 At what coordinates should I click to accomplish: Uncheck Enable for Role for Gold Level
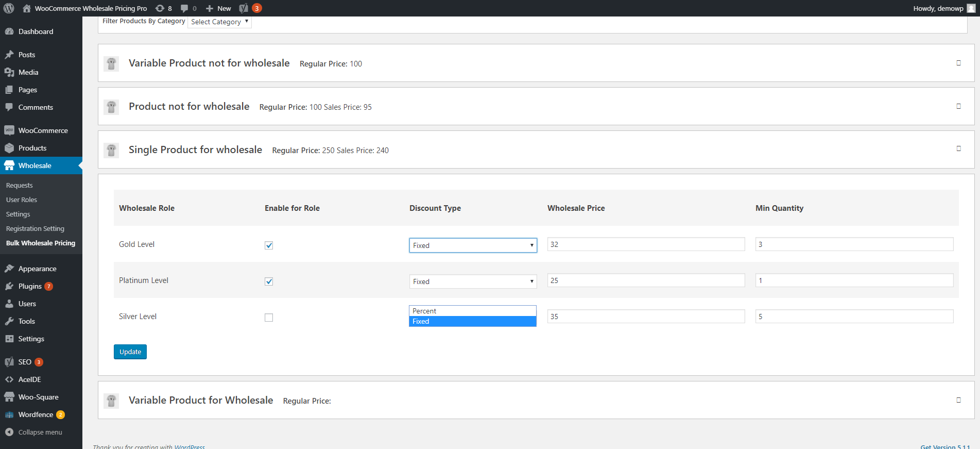(x=269, y=245)
